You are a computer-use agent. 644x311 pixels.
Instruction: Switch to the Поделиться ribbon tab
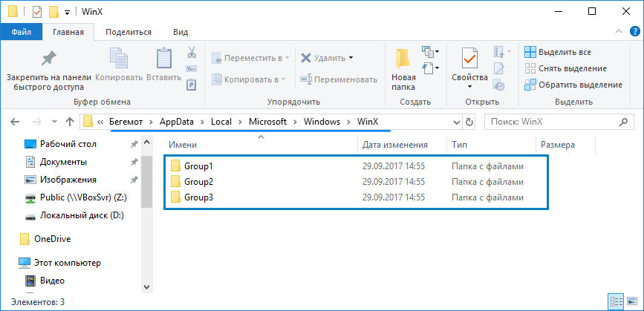(x=129, y=32)
